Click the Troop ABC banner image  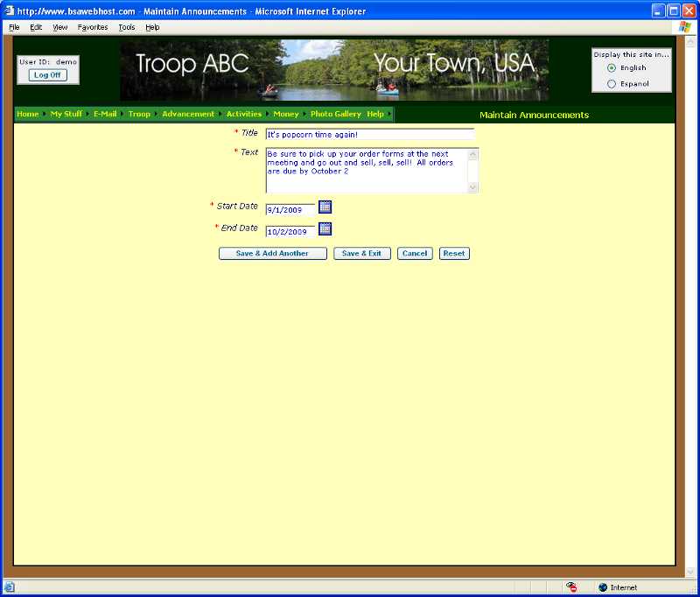334,70
